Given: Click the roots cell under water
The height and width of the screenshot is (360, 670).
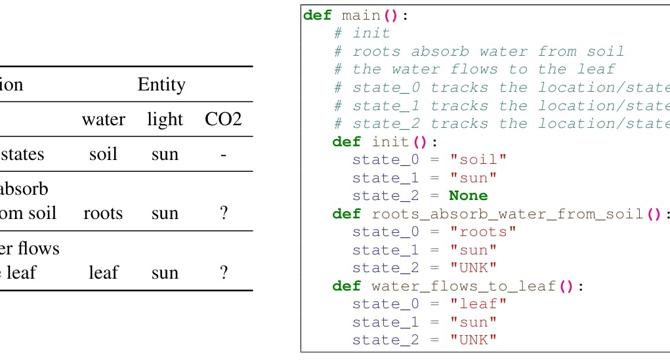Looking at the screenshot, I should 103,213.
